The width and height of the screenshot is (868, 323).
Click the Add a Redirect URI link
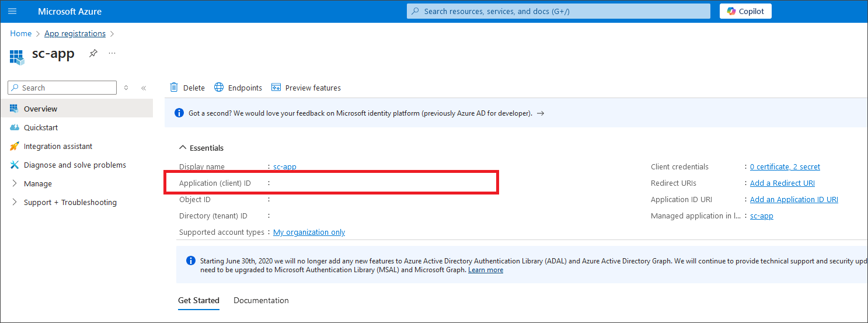782,183
